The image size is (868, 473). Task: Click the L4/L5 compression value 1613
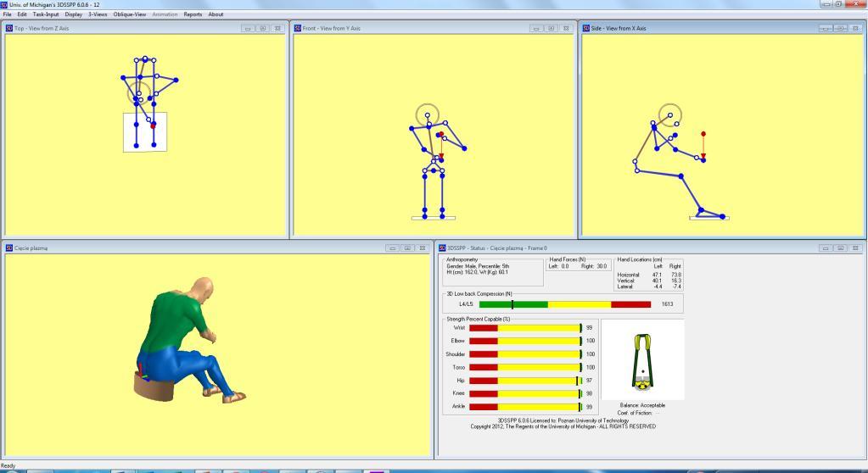[x=667, y=304]
